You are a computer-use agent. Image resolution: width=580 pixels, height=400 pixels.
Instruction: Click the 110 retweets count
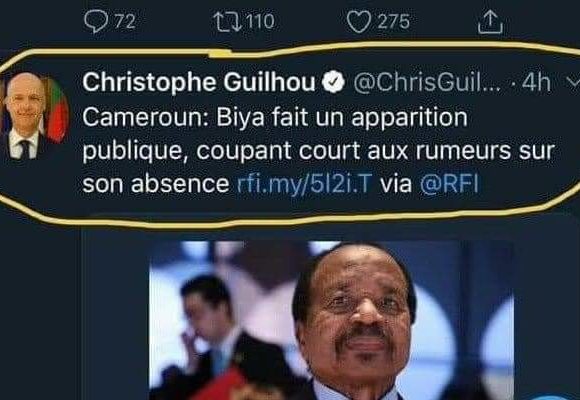[x=260, y=21]
